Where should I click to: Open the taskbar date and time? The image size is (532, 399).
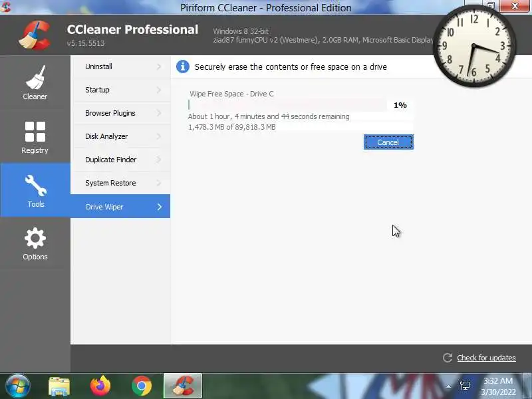click(x=498, y=386)
